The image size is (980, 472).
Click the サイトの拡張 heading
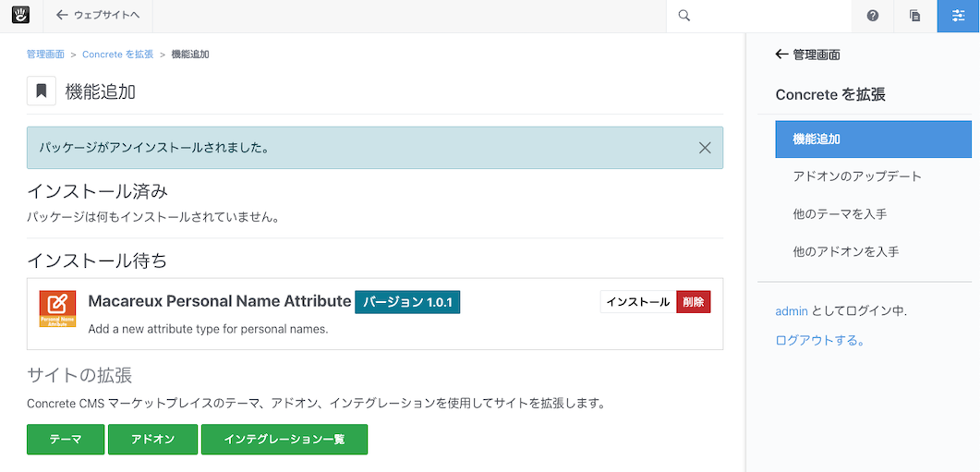click(x=79, y=376)
